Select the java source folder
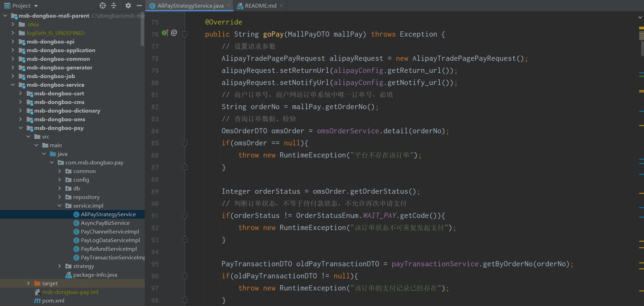 coord(63,154)
